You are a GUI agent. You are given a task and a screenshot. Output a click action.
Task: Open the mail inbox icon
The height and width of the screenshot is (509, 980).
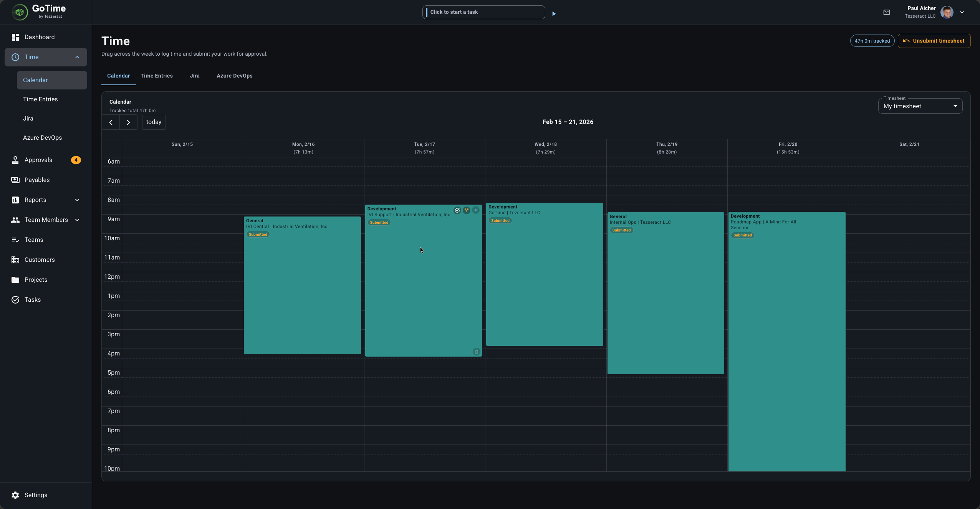[886, 12]
